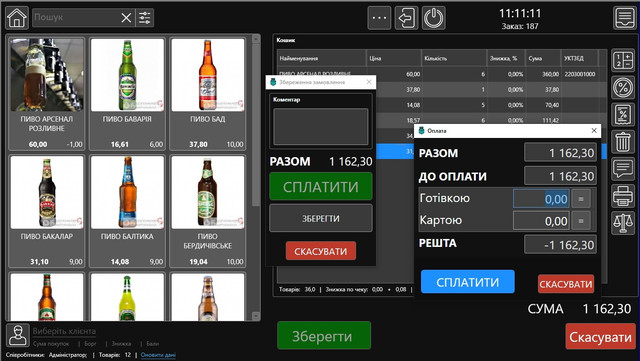Sort cart by Знижка, % column header
This screenshot has height=361, width=640.
pyautogui.click(x=506, y=58)
